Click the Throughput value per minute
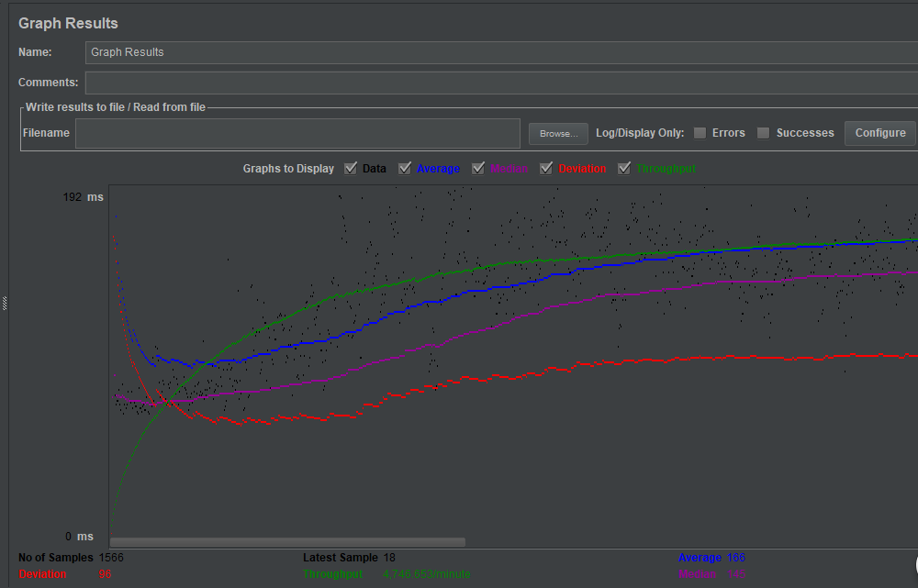This screenshot has height=588, width=918. pos(427,574)
